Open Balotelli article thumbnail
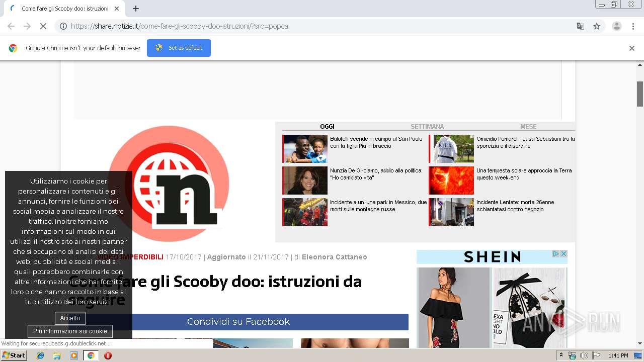 305,149
